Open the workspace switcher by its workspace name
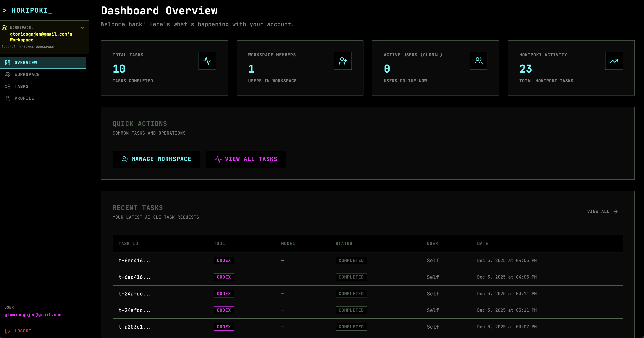Image resolution: width=644 pixels, height=338 pixels. pos(41,37)
